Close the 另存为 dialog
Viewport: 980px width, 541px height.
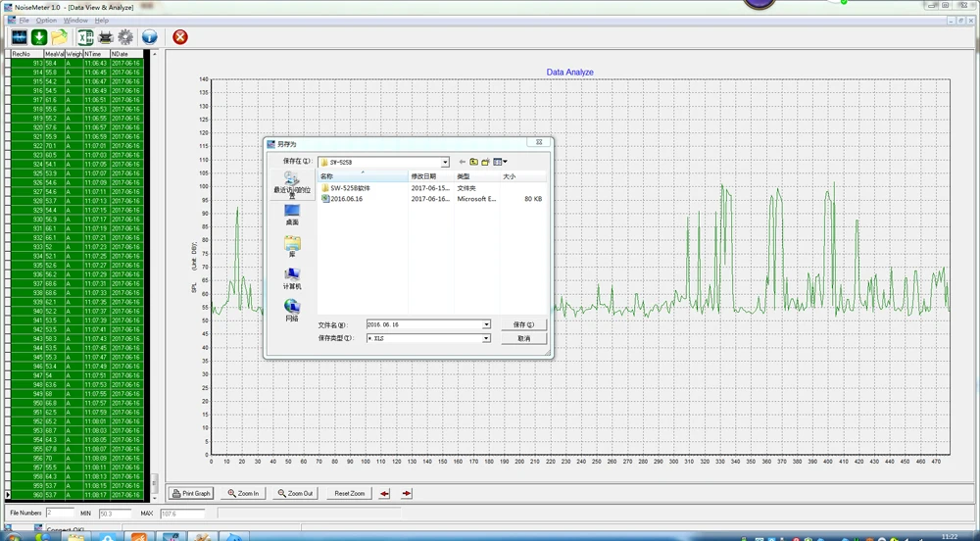(539, 142)
